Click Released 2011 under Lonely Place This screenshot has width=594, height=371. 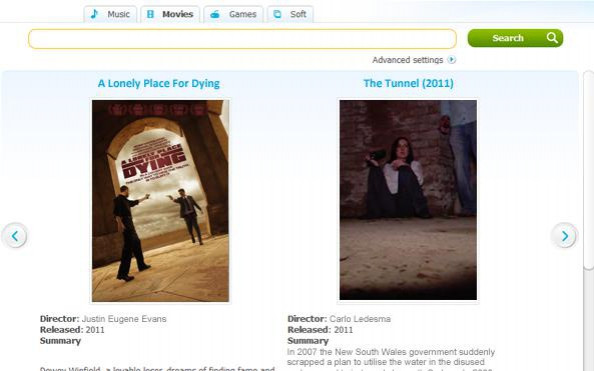[72, 330]
